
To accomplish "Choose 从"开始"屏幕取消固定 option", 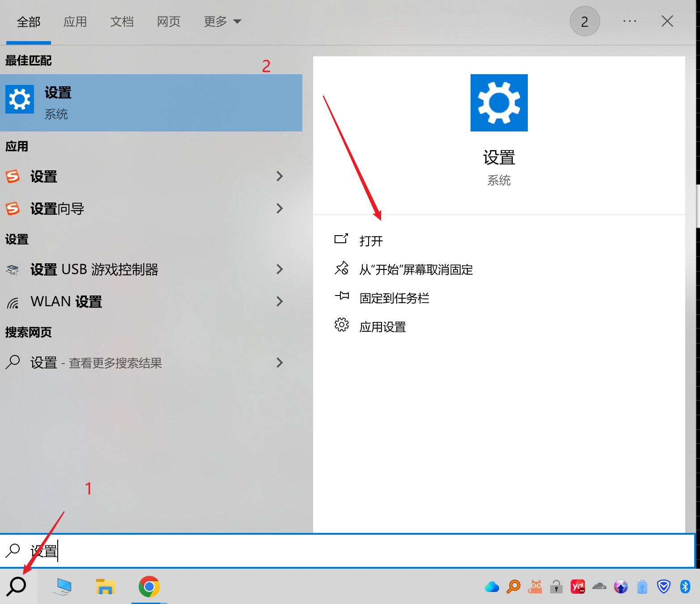I will pos(416,270).
